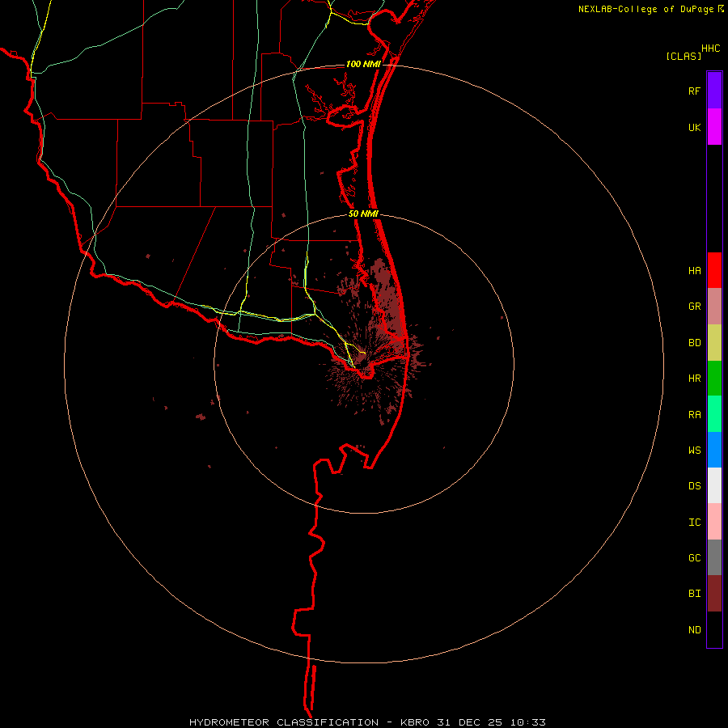
Task: Click the 'HA' legend label
Action: (694, 271)
